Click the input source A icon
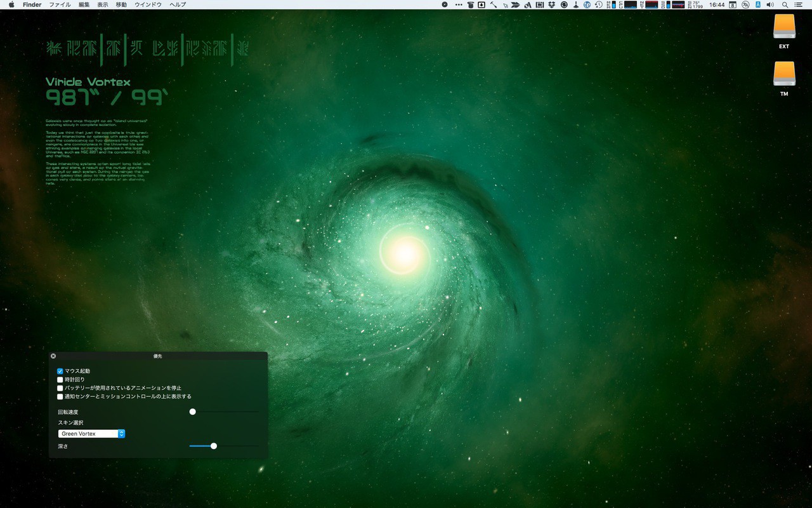812x508 pixels. (x=757, y=4)
